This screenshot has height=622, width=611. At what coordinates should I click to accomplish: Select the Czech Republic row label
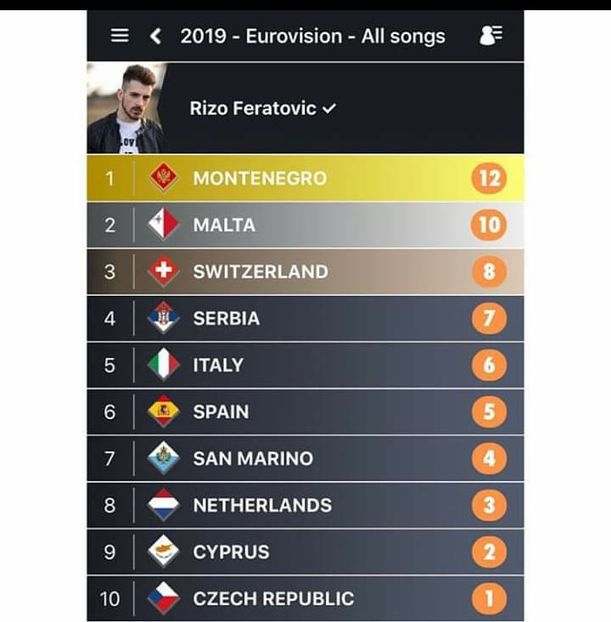click(273, 599)
